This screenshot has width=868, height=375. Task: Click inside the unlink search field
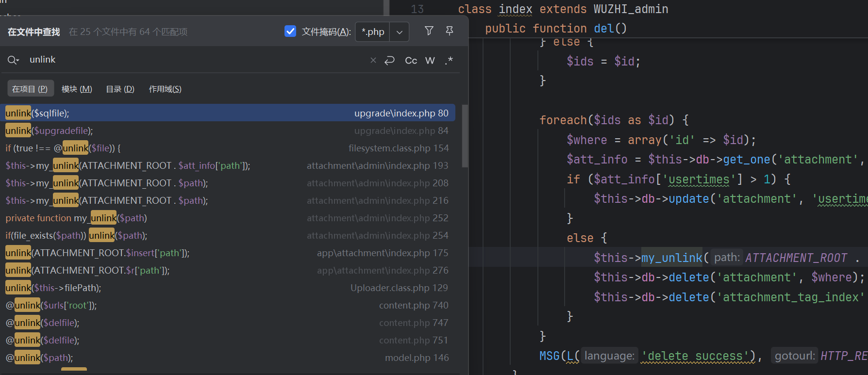pos(194,60)
